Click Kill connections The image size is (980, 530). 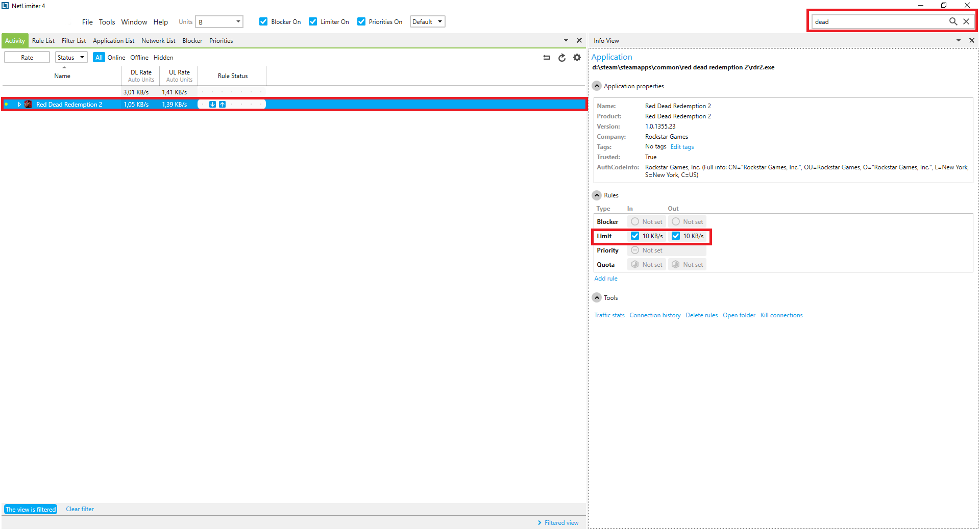(781, 315)
